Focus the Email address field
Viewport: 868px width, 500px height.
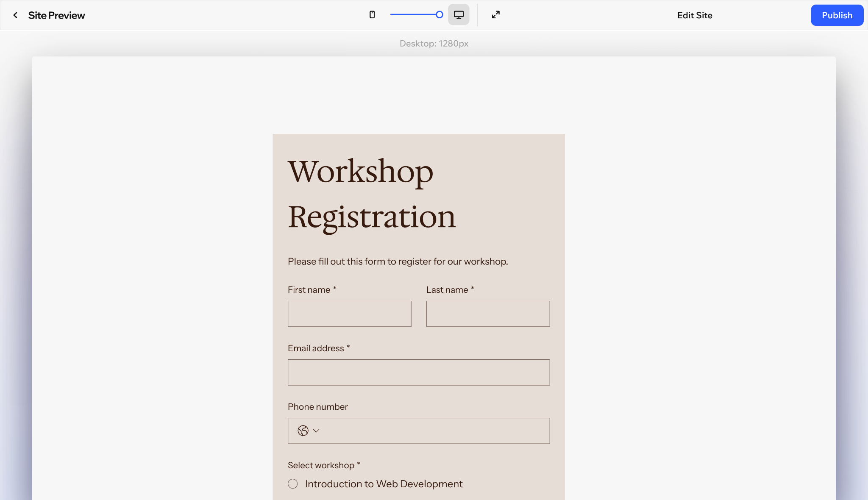(419, 372)
